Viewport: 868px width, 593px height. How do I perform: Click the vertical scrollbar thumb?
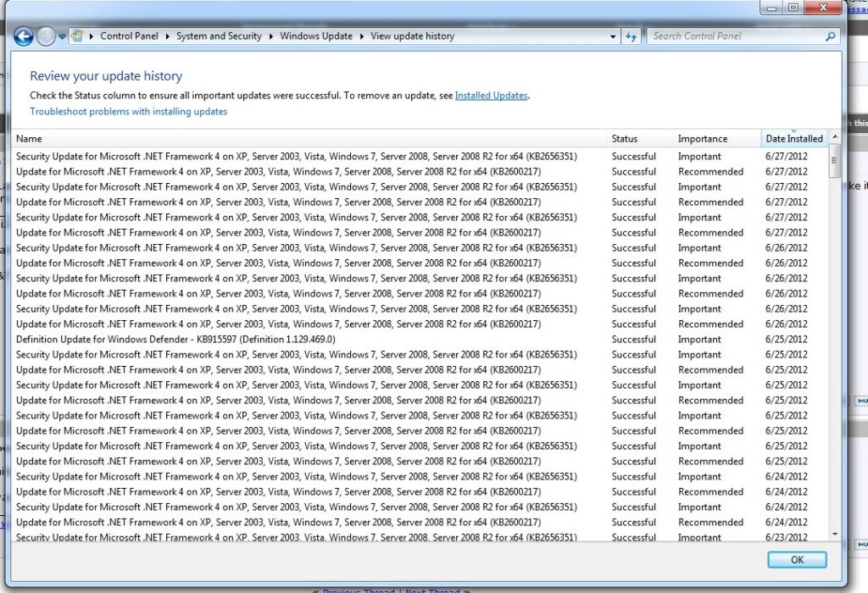[835, 160]
